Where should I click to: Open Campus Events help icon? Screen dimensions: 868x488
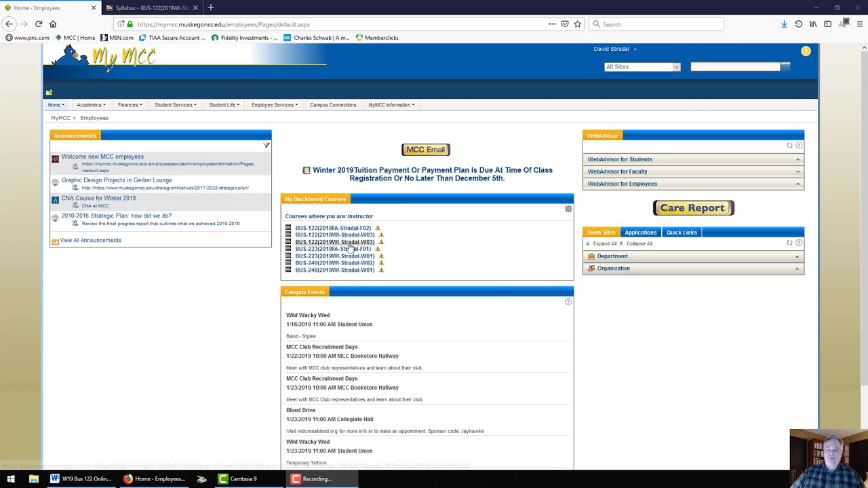click(x=568, y=302)
